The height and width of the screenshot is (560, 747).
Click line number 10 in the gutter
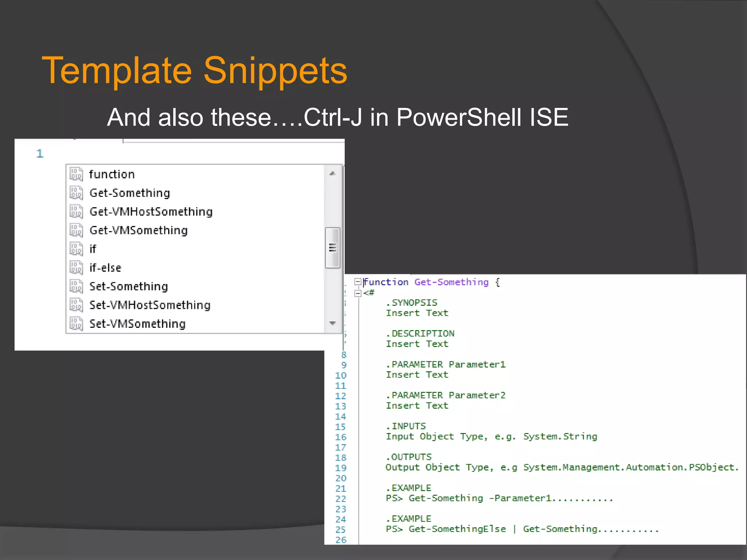(341, 375)
